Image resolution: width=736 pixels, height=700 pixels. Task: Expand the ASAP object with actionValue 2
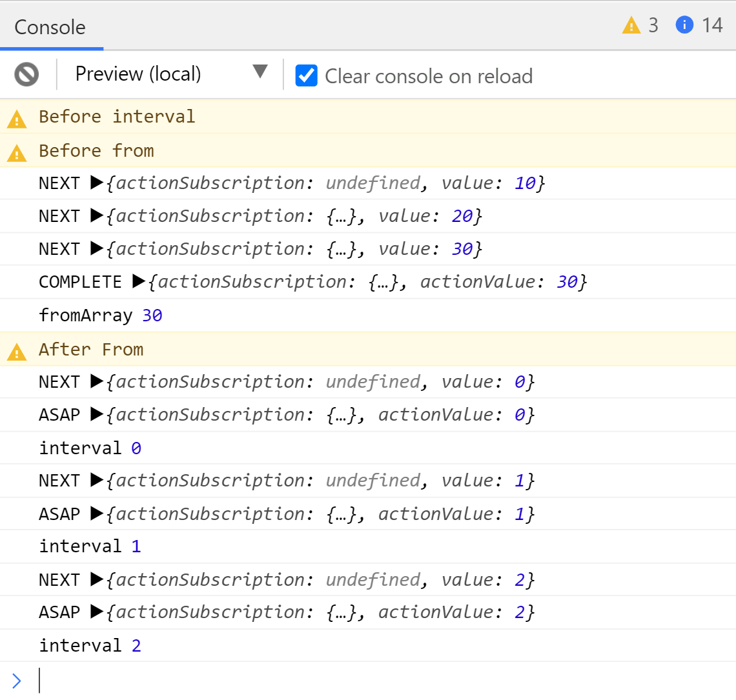tap(97, 612)
